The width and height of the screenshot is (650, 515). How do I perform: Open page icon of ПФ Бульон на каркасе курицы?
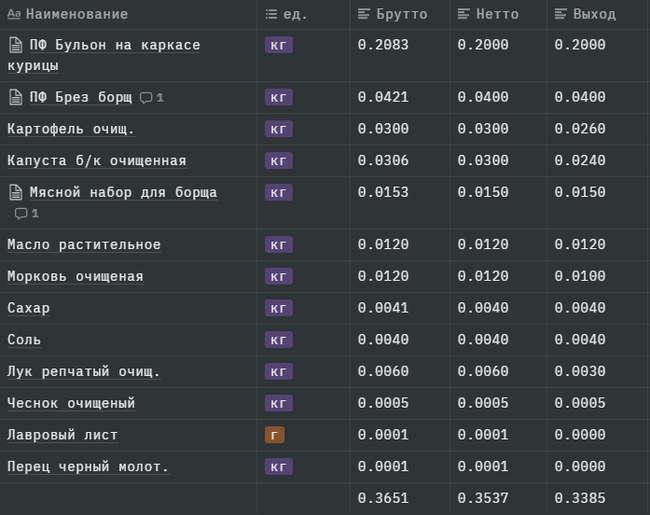tap(15, 45)
